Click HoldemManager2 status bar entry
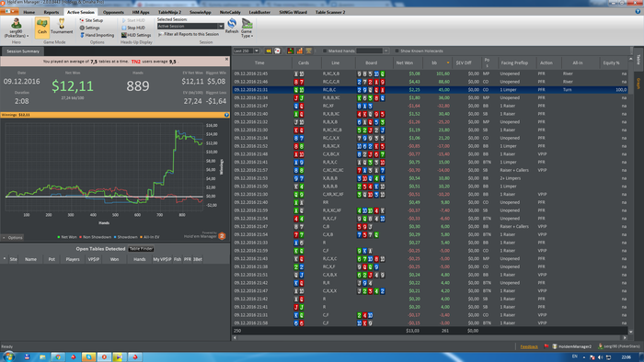 (x=571, y=346)
